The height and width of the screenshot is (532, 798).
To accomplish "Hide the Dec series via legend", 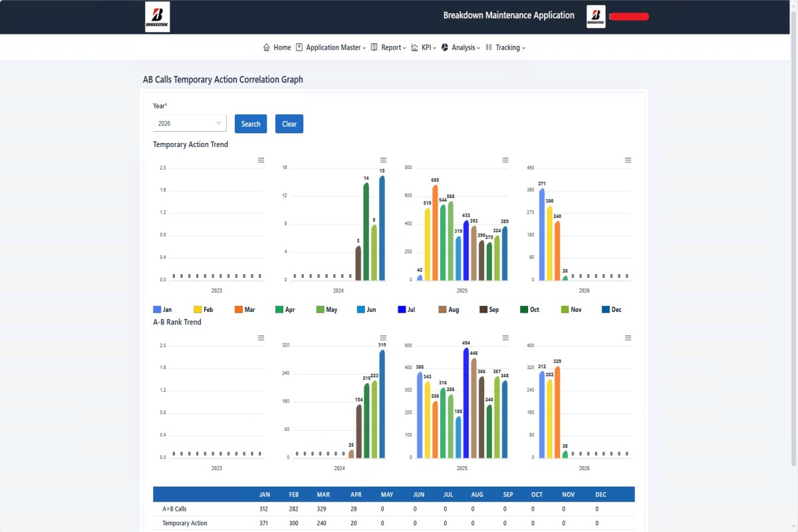I will click(x=611, y=310).
